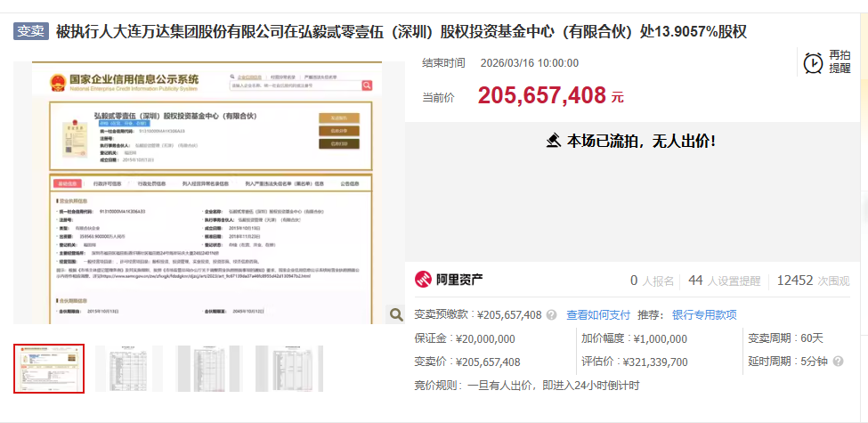
Task: Click the 评估价 ¥321,339,700 value
Action: point(655,362)
